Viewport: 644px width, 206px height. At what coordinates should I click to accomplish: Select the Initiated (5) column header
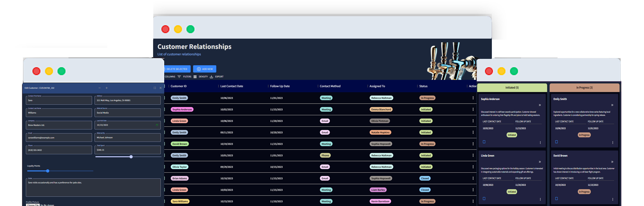pyautogui.click(x=512, y=88)
